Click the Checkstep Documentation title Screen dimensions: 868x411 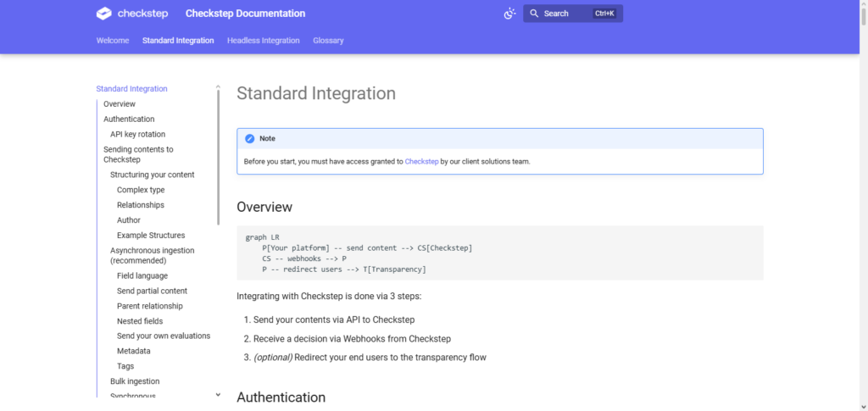[x=245, y=14]
